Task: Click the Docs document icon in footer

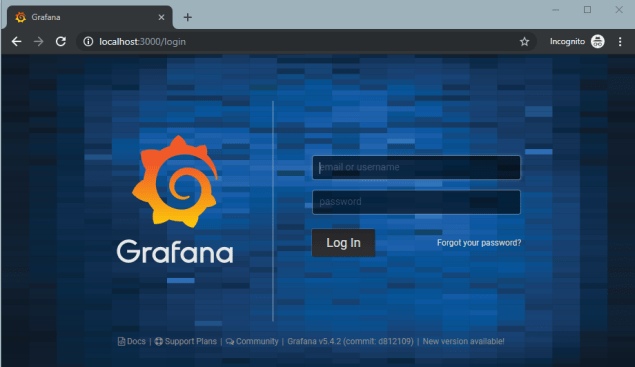Action: coord(121,341)
